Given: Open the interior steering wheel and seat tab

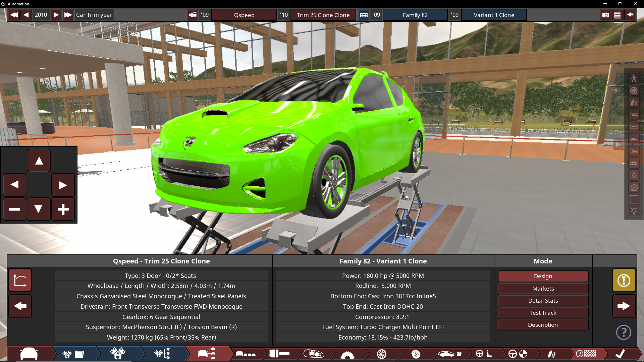Looking at the screenshot, I should tap(484, 354).
